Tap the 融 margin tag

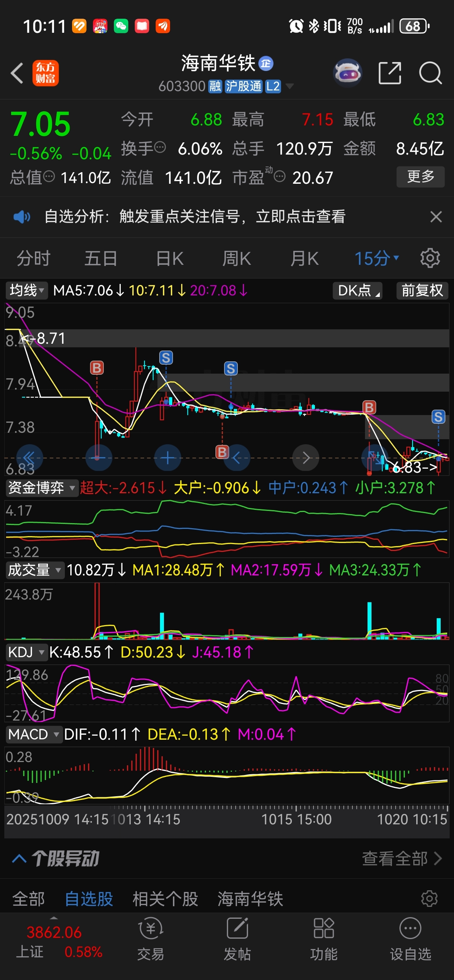[215, 86]
